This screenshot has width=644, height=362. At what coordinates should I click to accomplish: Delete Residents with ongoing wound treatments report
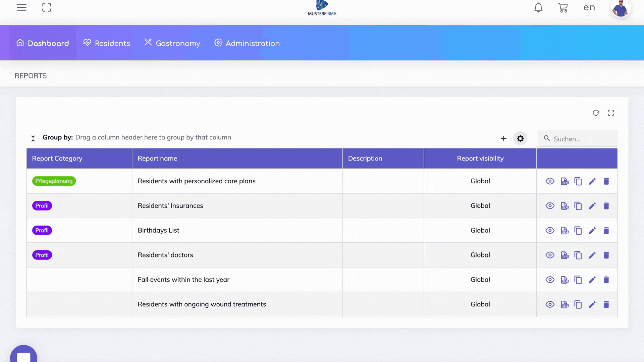pyautogui.click(x=606, y=304)
